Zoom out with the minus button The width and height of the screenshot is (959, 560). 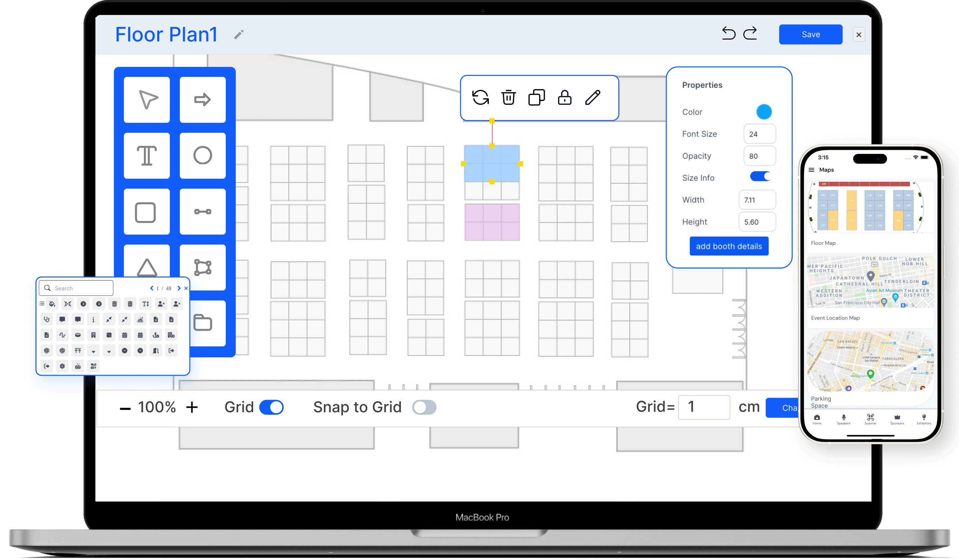[125, 408]
